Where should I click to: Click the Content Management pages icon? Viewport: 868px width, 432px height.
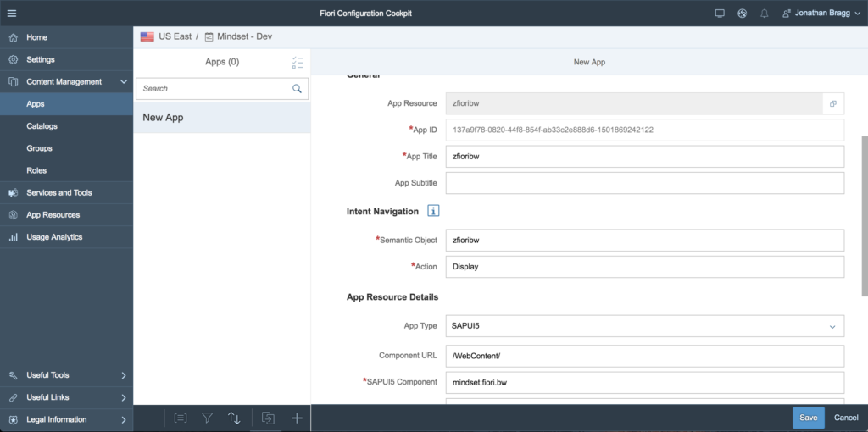click(x=14, y=82)
